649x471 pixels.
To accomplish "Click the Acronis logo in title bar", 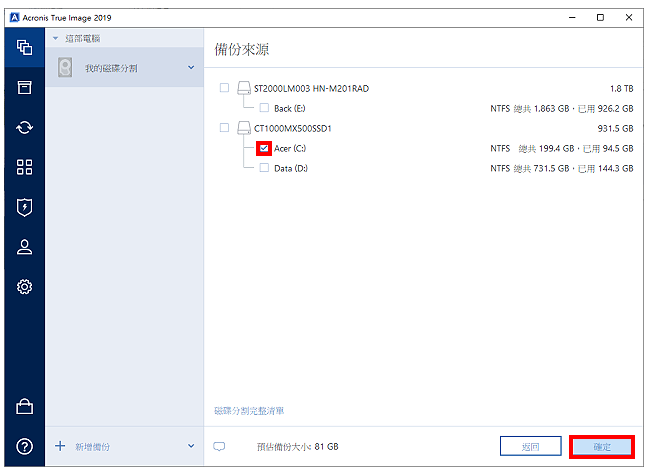I will point(14,17).
